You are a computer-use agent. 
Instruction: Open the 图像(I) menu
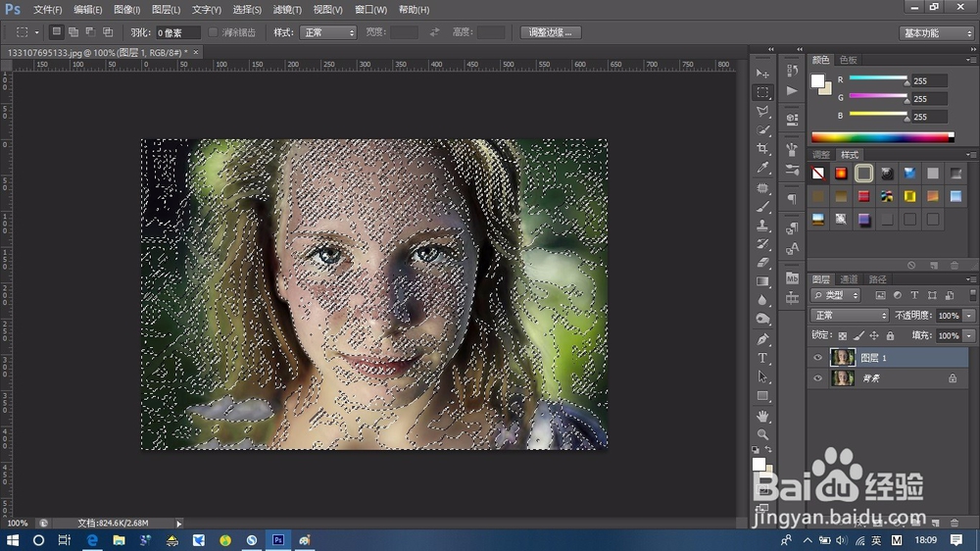pyautogui.click(x=126, y=10)
